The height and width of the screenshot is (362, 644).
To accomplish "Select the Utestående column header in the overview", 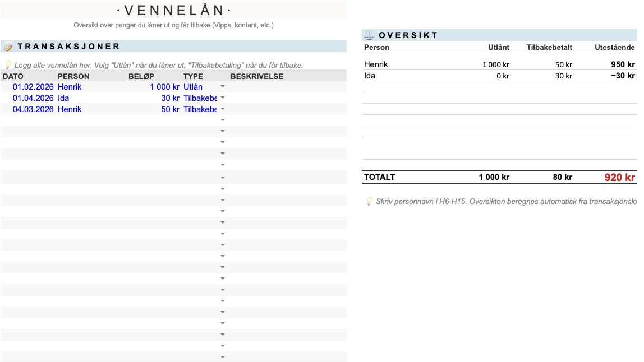I will coord(614,48).
